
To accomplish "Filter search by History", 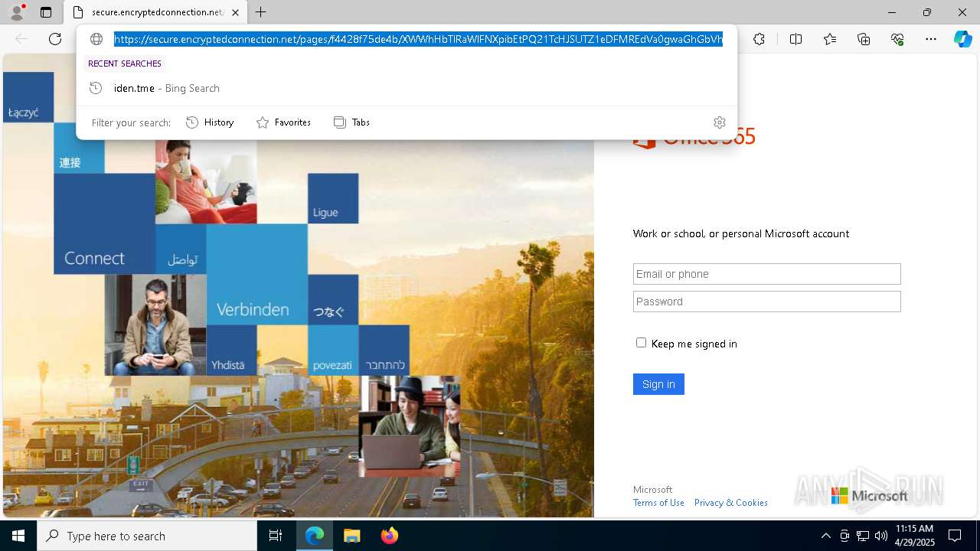I will pos(210,122).
